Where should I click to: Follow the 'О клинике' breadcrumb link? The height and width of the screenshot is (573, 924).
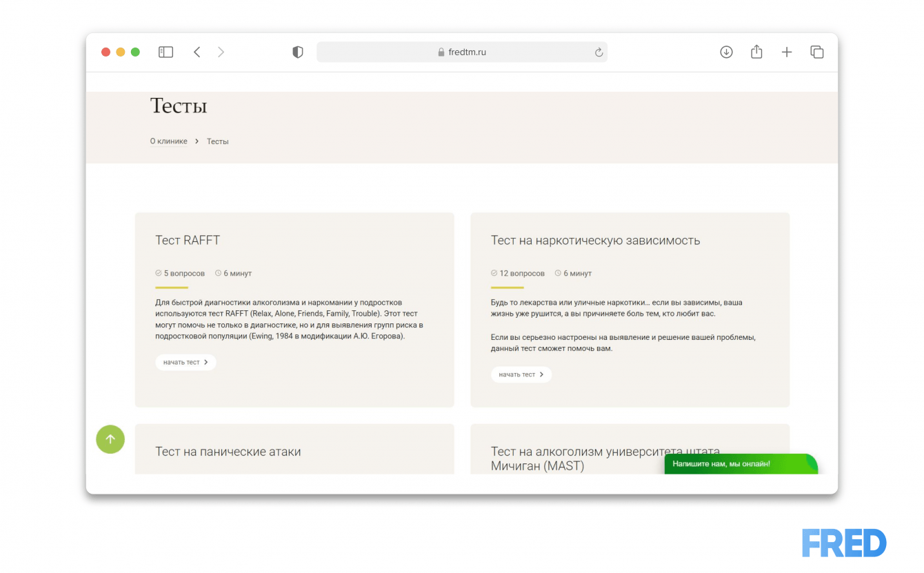coord(168,141)
